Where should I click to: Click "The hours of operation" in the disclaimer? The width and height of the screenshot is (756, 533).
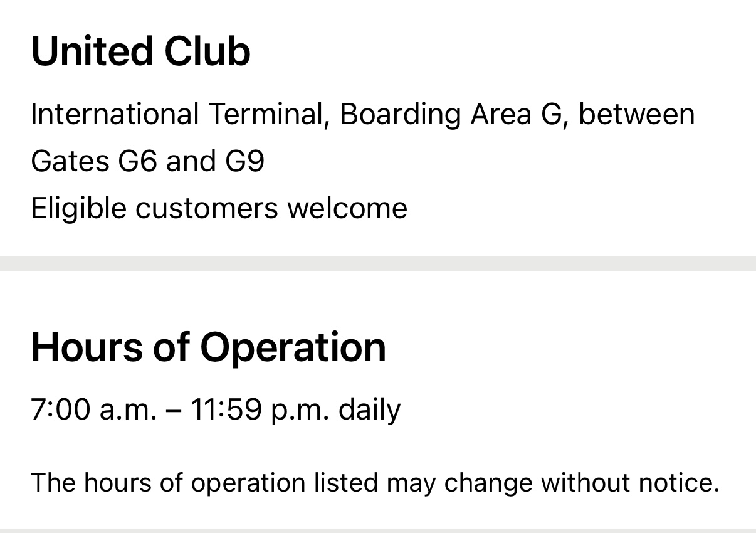(x=167, y=483)
